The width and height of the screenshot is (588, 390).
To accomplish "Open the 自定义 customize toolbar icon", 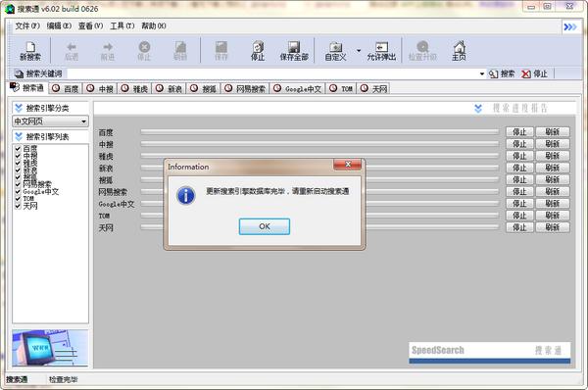I will pyautogui.click(x=335, y=47).
